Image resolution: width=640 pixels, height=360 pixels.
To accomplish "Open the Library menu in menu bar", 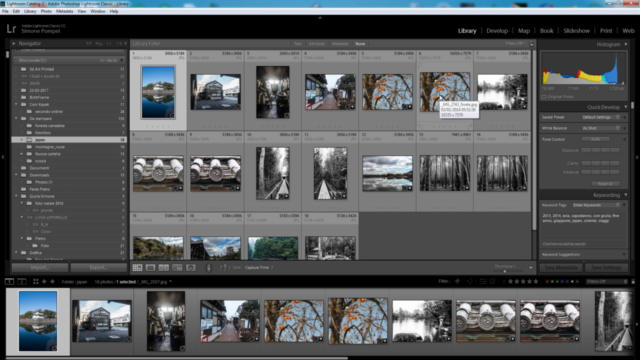I will click(x=30, y=11).
